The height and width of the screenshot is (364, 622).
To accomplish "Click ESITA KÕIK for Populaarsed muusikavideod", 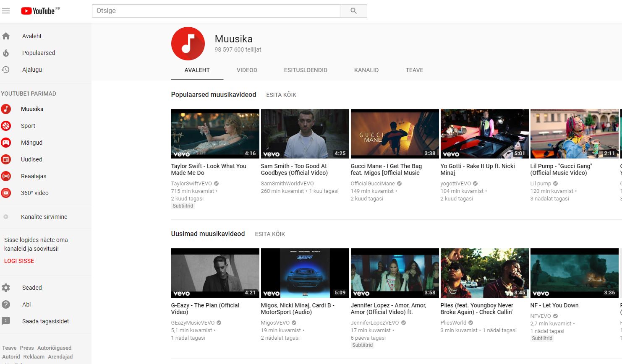I will 281,95.
